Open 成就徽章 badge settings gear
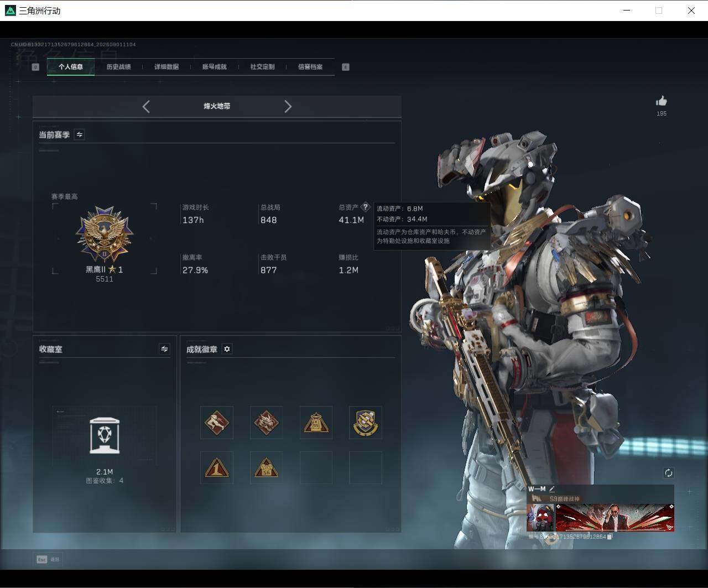This screenshot has height=588, width=708. [227, 349]
